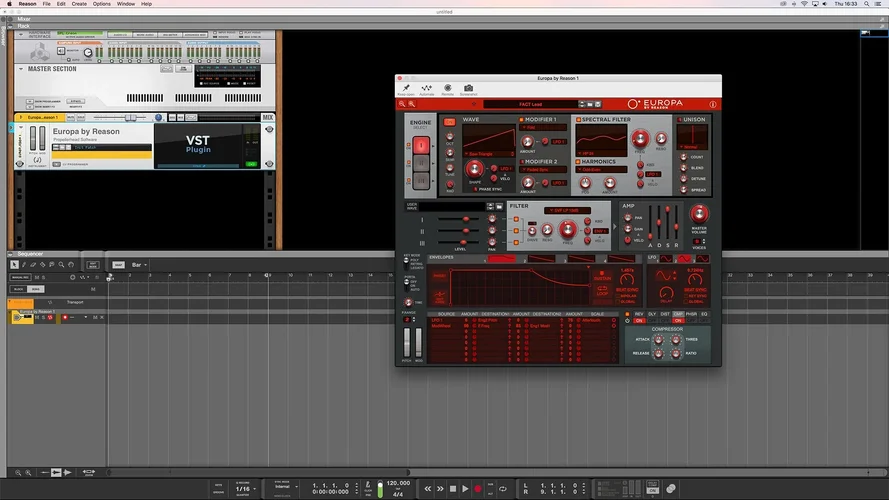The image size is (889, 500).
Task: Toggle Harmonics enable LED
Action: click(x=578, y=162)
